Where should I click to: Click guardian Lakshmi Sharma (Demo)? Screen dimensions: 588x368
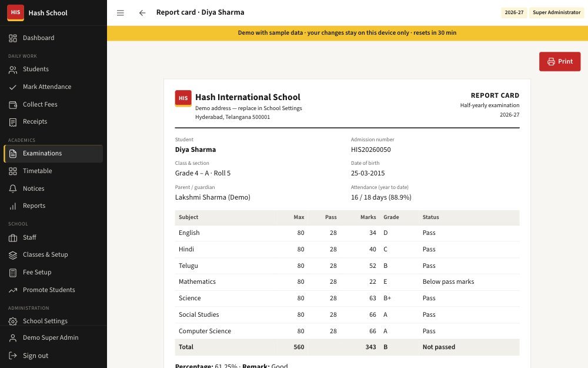[213, 197]
